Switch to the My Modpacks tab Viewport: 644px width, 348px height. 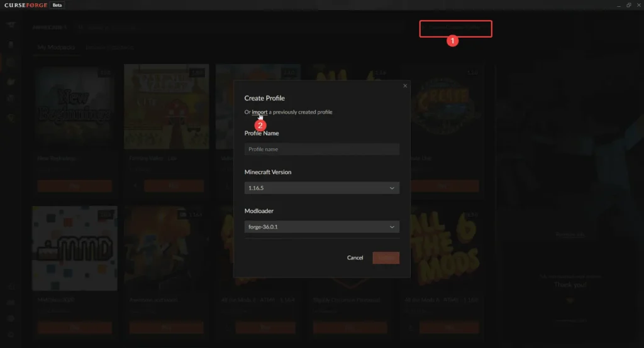[x=57, y=48]
